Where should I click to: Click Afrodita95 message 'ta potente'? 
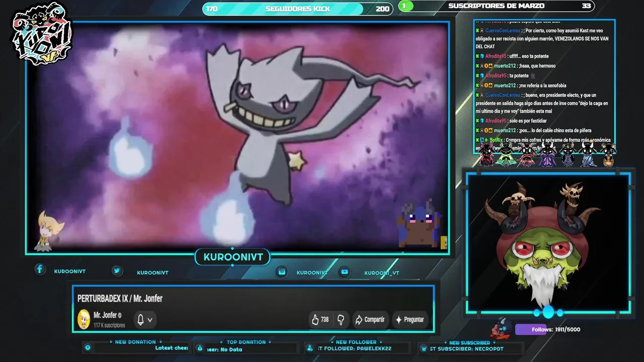tap(506, 76)
